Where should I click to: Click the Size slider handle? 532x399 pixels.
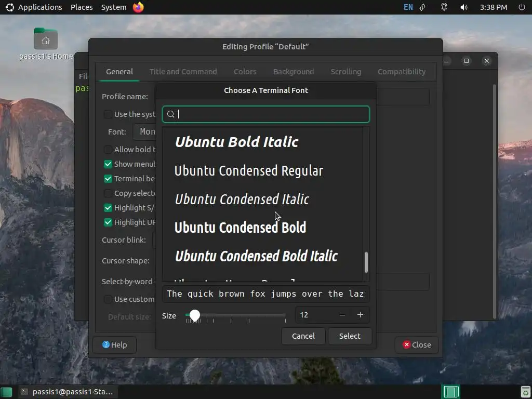(195, 315)
